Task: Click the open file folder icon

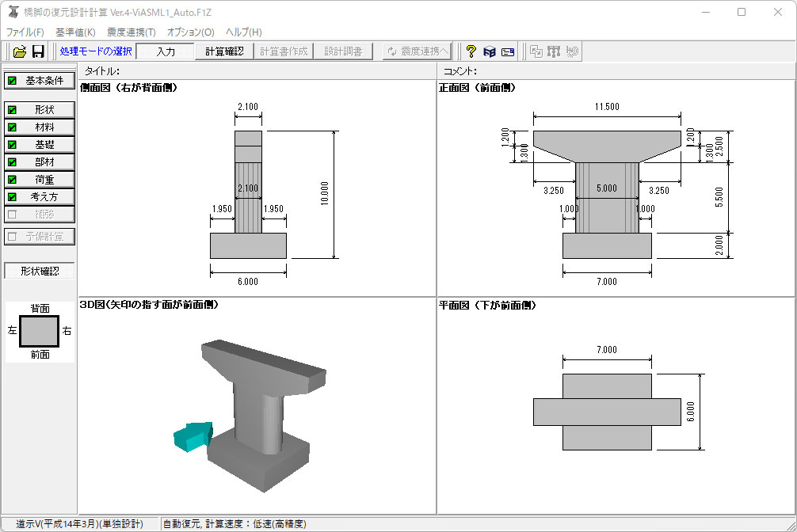Action: coord(20,51)
